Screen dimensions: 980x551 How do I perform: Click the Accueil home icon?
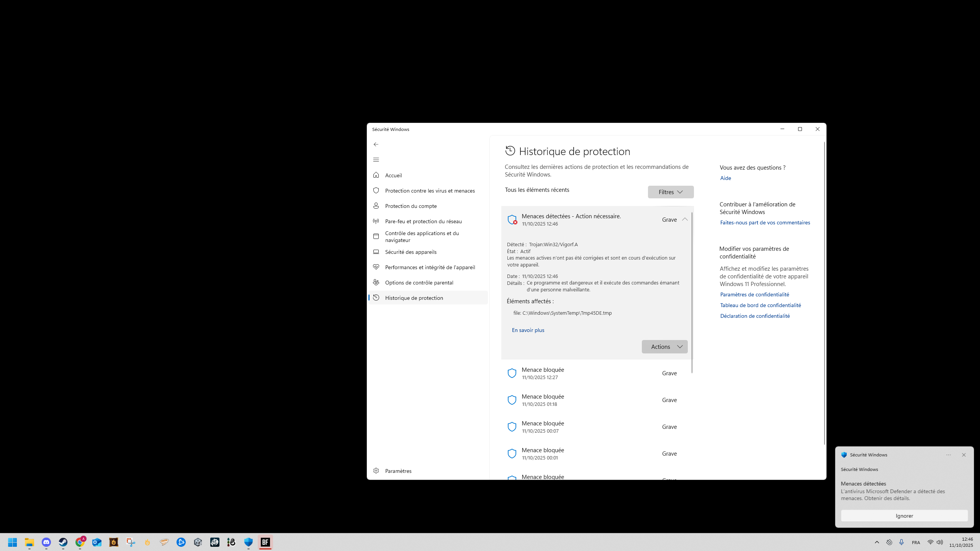click(376, 175)
